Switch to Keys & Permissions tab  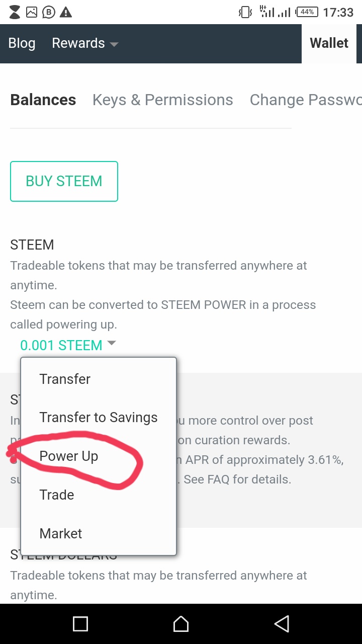point(162,100)
